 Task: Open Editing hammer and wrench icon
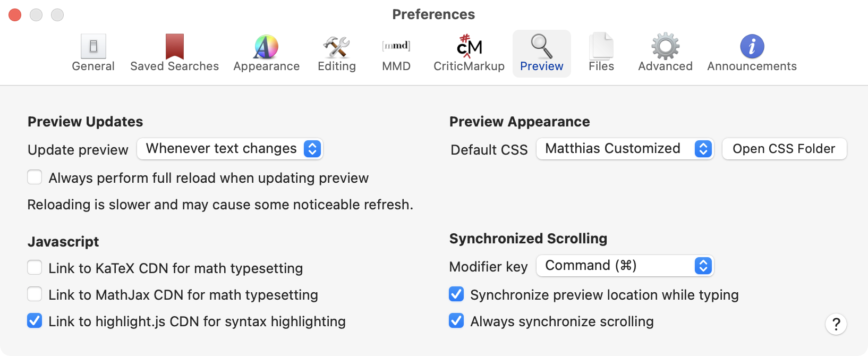click(x=336, y=47)
